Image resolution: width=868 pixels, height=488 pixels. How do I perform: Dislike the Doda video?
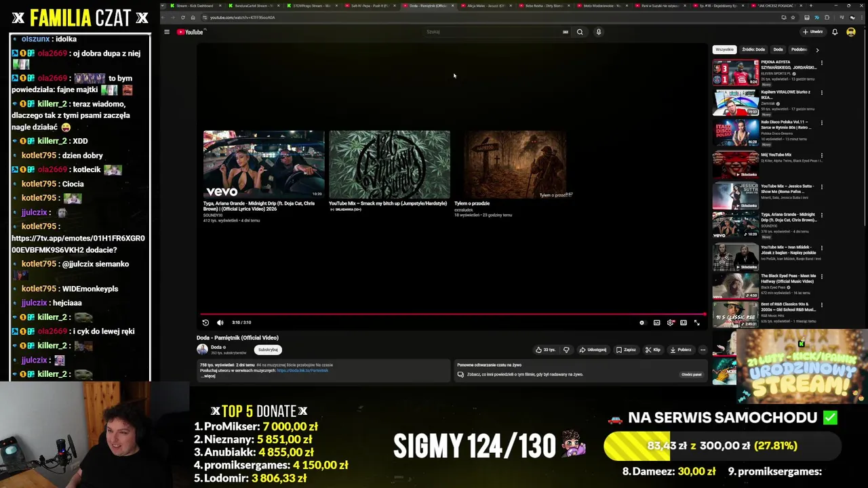(x=566, y=350)
